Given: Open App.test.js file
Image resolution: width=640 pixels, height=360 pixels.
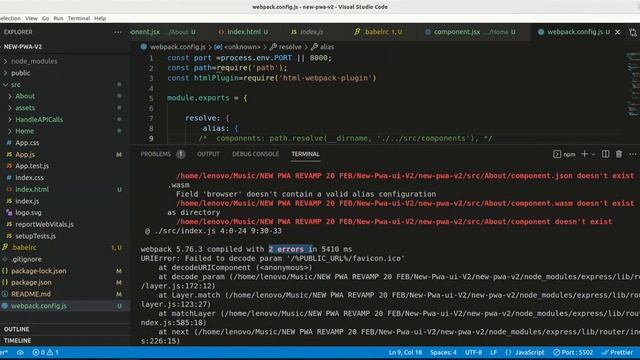Looking at the screenshot, I should pos(32,166).
